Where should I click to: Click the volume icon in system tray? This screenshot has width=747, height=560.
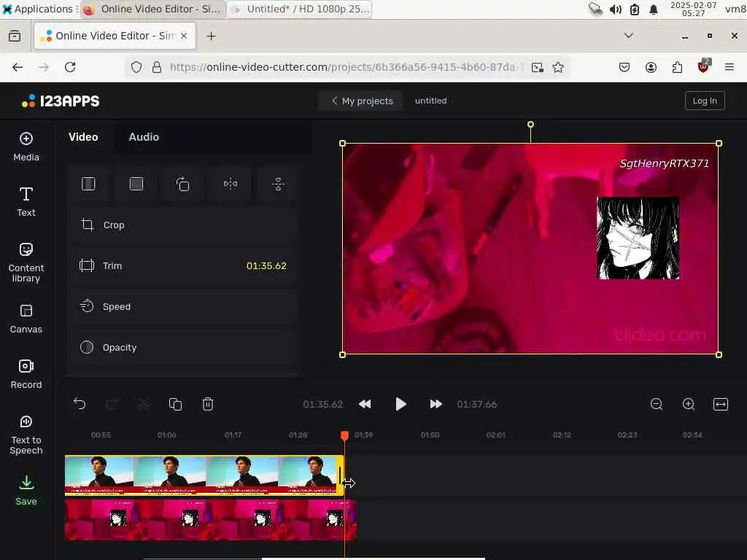pyautogui.click(x=616, y=9)
